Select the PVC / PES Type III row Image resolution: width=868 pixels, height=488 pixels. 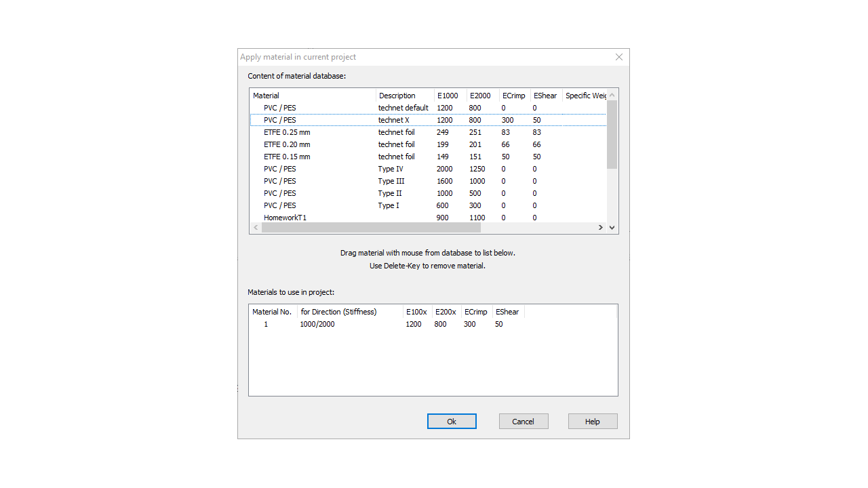(280, 181)
